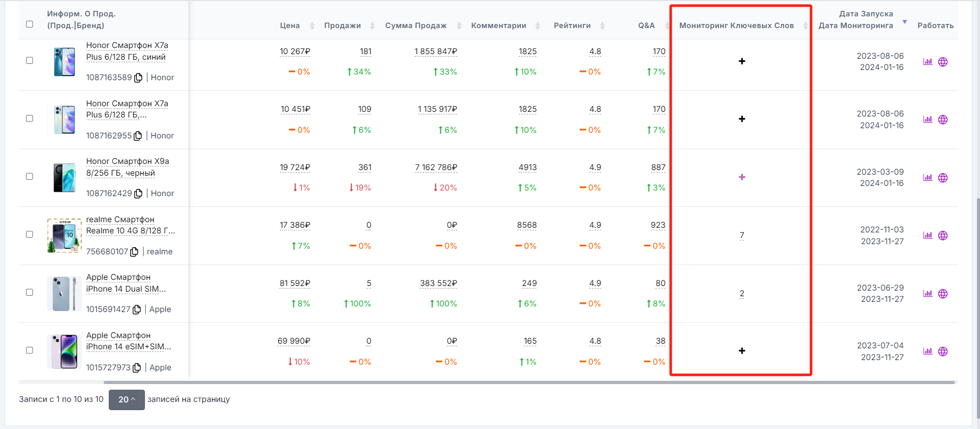Open 2 monitored keywords for iPhone 14 Dual SIM
The image size is (980, 429).
pos(742,294)
